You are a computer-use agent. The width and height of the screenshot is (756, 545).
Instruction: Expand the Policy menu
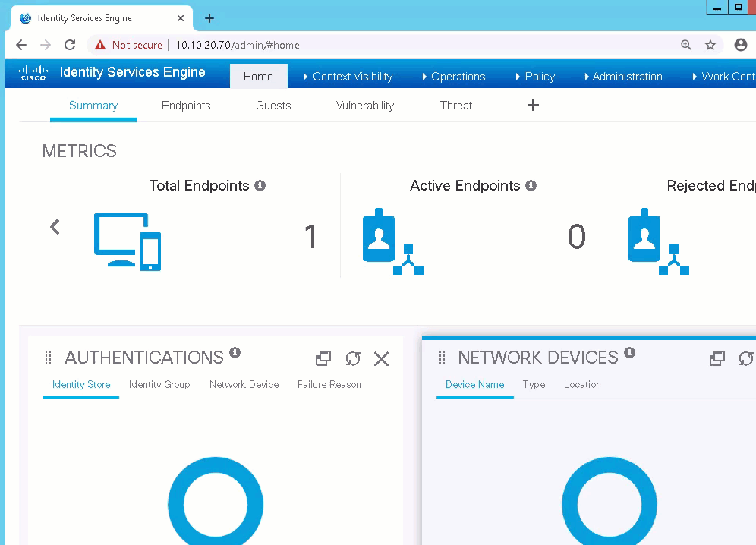pos(535,76)
